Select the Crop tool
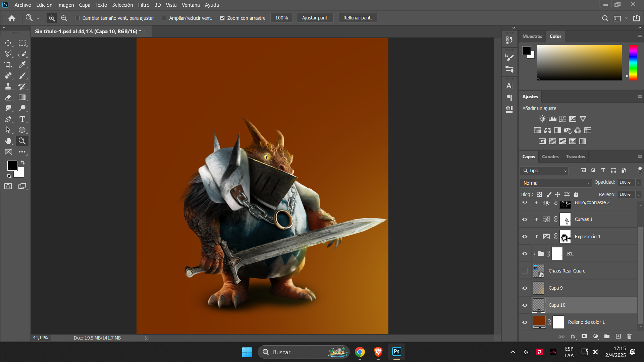 tap(8, 65)
